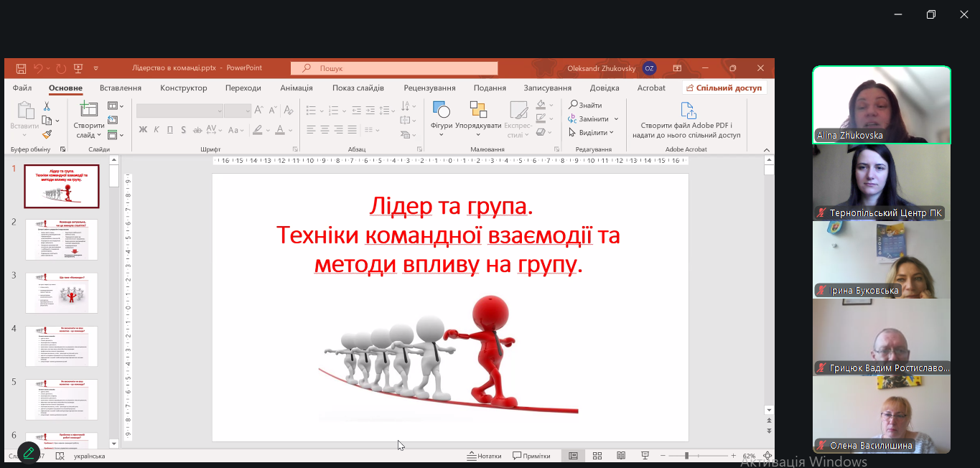Viewport: 980px width, 468px height.
Task: Click the Save icon in the title bar
Action: coord(21,69)
